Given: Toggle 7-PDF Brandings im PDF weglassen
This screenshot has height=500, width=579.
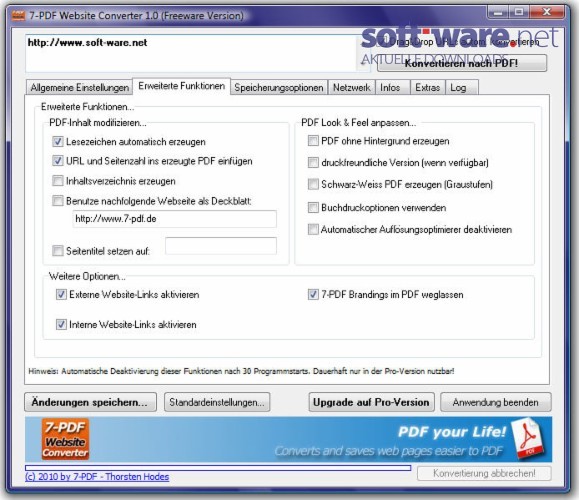Looking at the screenshot, I should [313, 294].
